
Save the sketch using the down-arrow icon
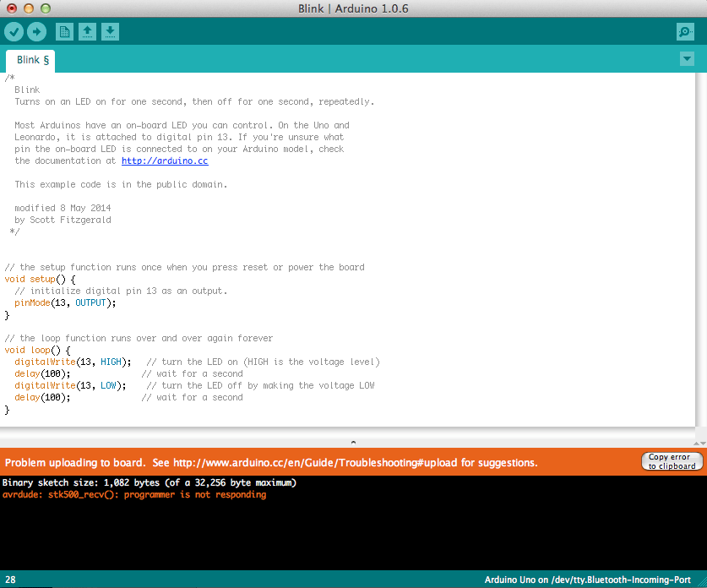coord(110,31)
